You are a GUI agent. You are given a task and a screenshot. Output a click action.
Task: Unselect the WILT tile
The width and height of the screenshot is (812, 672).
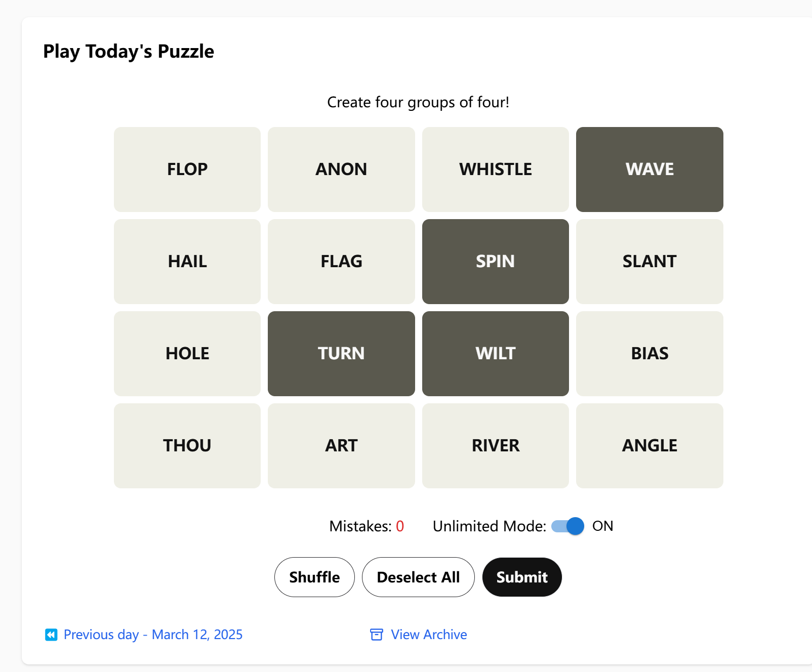tap(495, 354)
